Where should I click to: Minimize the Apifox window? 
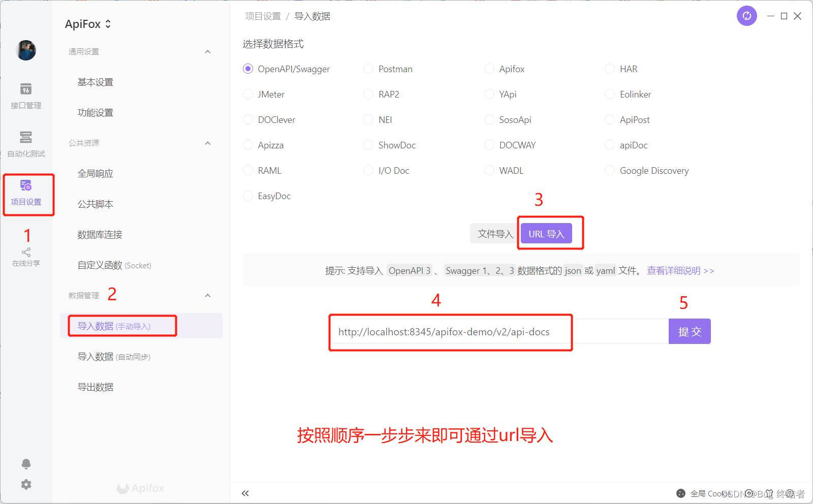coord(771,16)
